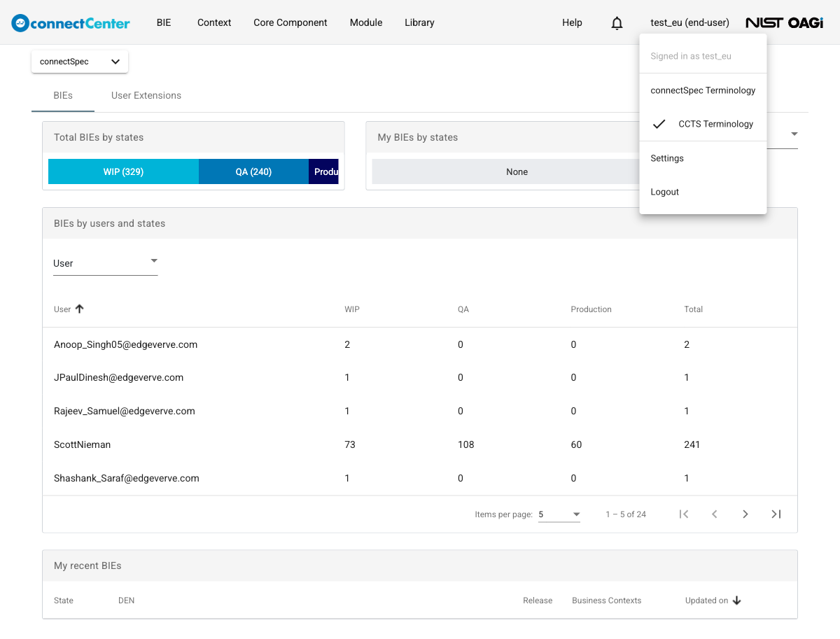Go to previous page of users table
The height and width of the screenshot is (639, 840).
point(715,514)
